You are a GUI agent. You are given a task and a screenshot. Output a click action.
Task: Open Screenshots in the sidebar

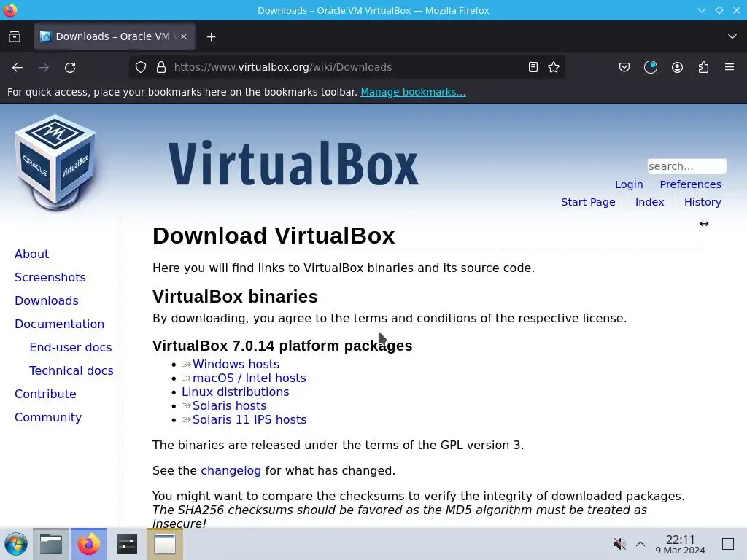(x=50, y=277)
